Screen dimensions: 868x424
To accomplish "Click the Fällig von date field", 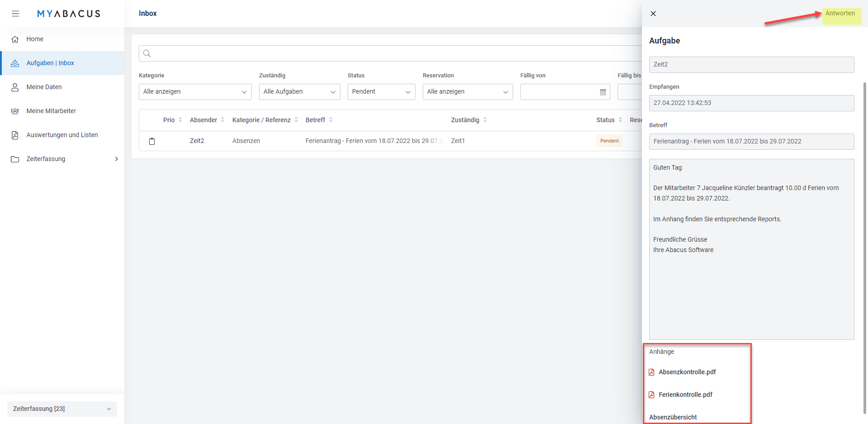I will point(565,92).
